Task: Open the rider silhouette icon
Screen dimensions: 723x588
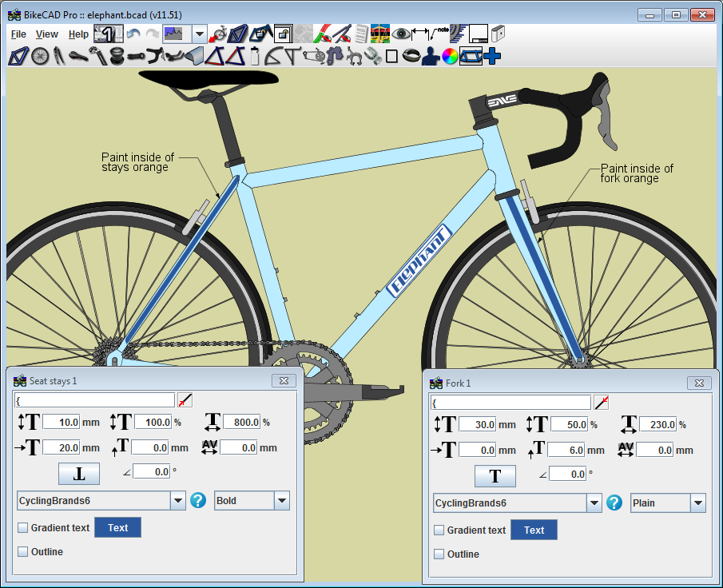Action: [430, 56]
